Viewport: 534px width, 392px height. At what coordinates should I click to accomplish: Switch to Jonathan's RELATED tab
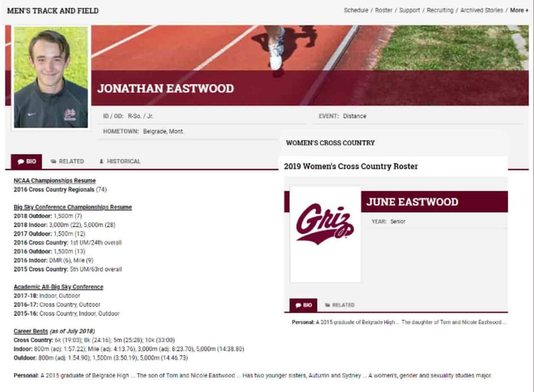(x=67, y=161)
